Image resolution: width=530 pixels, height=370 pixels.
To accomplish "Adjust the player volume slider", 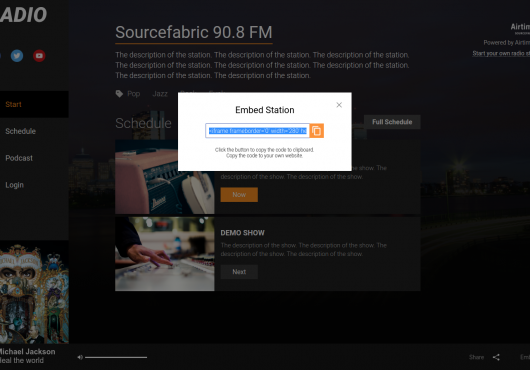I will tap(116, 357).
